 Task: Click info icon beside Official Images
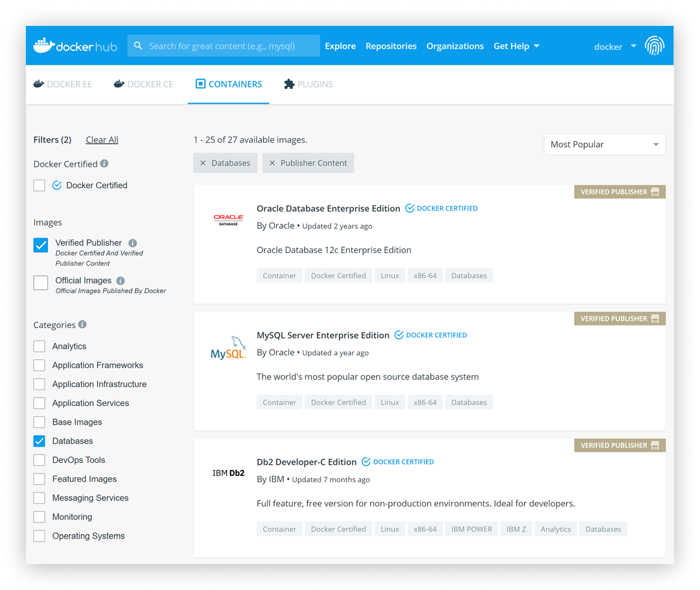(121, 281)
